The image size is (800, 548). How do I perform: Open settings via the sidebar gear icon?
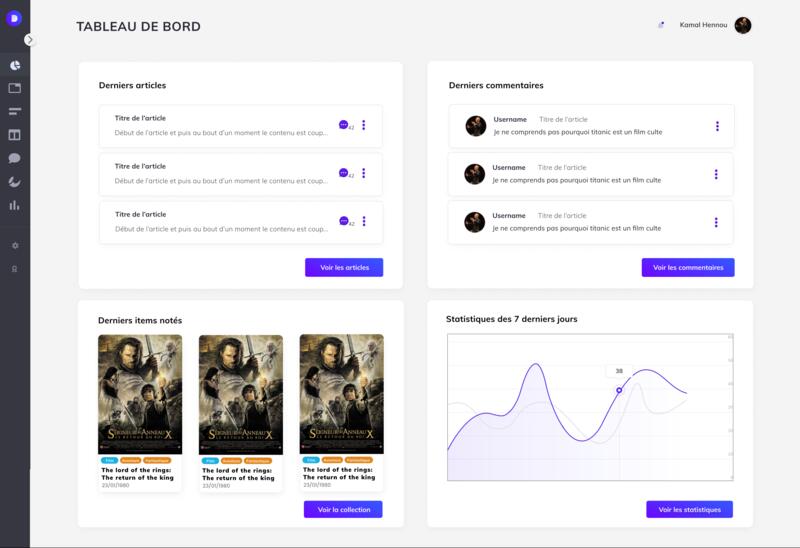(x=15, y=245)
